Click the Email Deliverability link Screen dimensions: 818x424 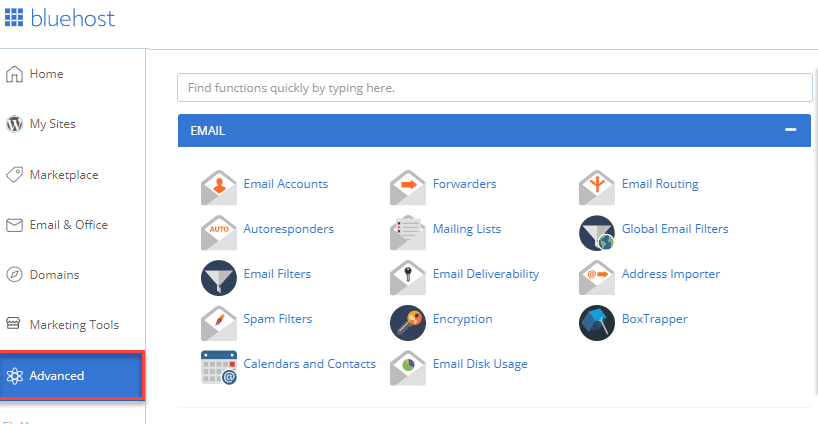point(486,274)
